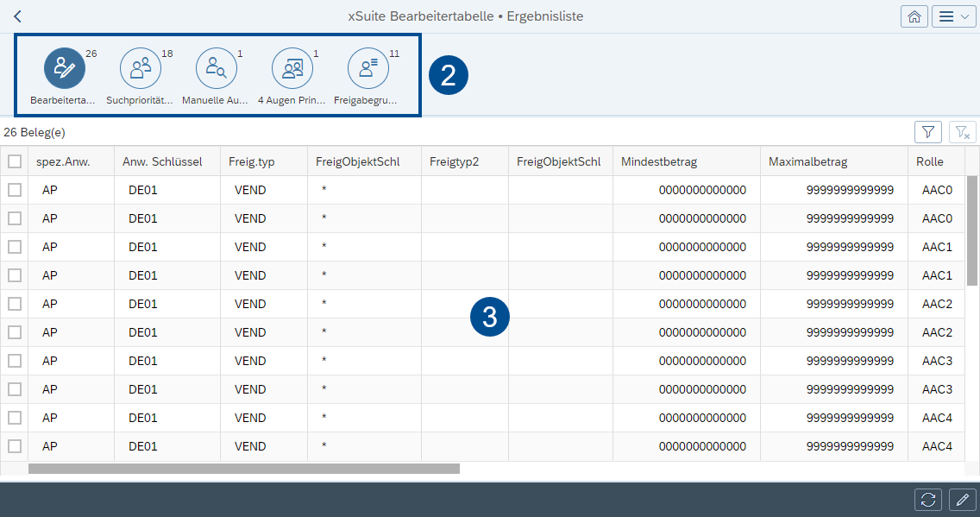This screenshot has width=980, height=517.
Task: Select the Freigabegruppen icon
Action: [x=368, y=68]
